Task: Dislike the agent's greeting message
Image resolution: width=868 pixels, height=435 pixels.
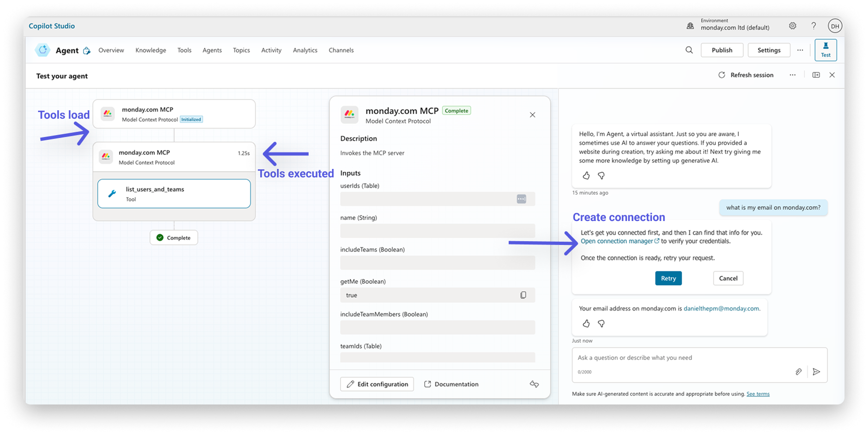Action: tap(601, 176)
